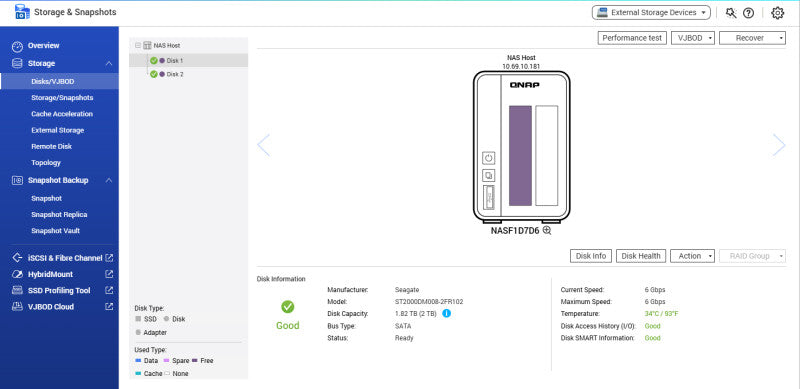Click the Storage & Snapshots app icon
Image resolution: width=800 pixels, height=389 pixels.
click(x=22, y=12)
